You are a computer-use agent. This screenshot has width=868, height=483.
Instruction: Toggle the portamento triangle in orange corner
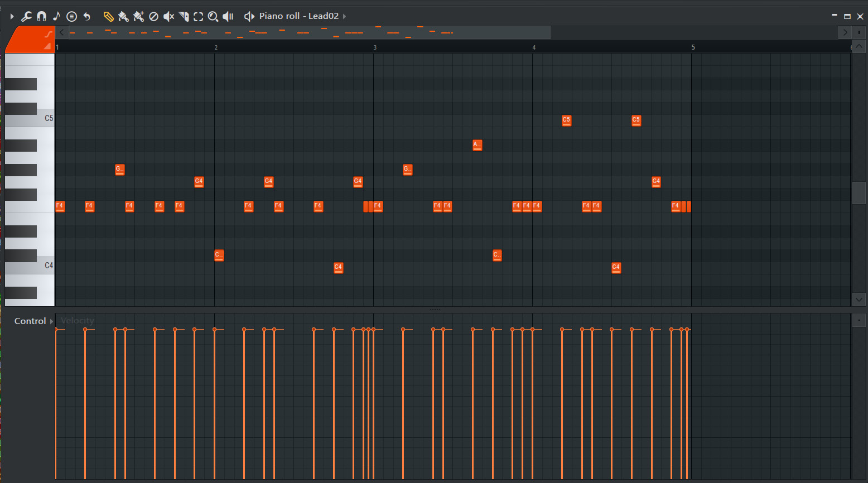47,46
